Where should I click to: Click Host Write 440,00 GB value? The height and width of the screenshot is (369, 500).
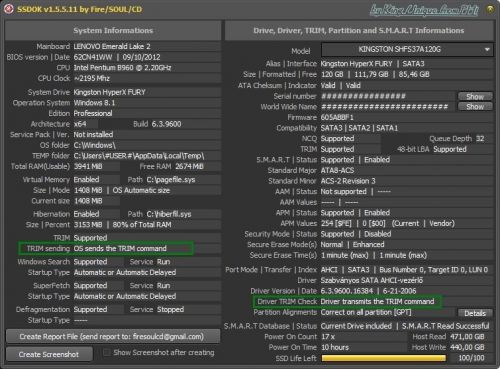pyautogui.click(x=467, y=347)
